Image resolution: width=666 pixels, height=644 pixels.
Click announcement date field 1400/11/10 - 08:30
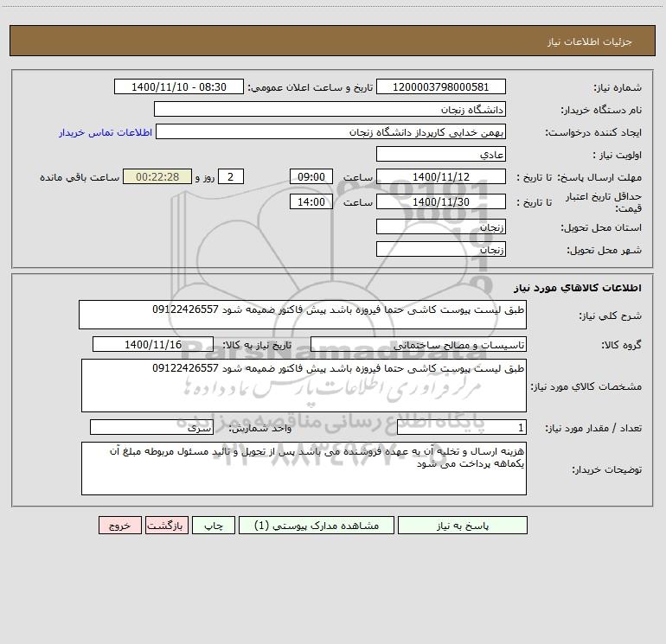pyautogui.click(x=179, y=86)
